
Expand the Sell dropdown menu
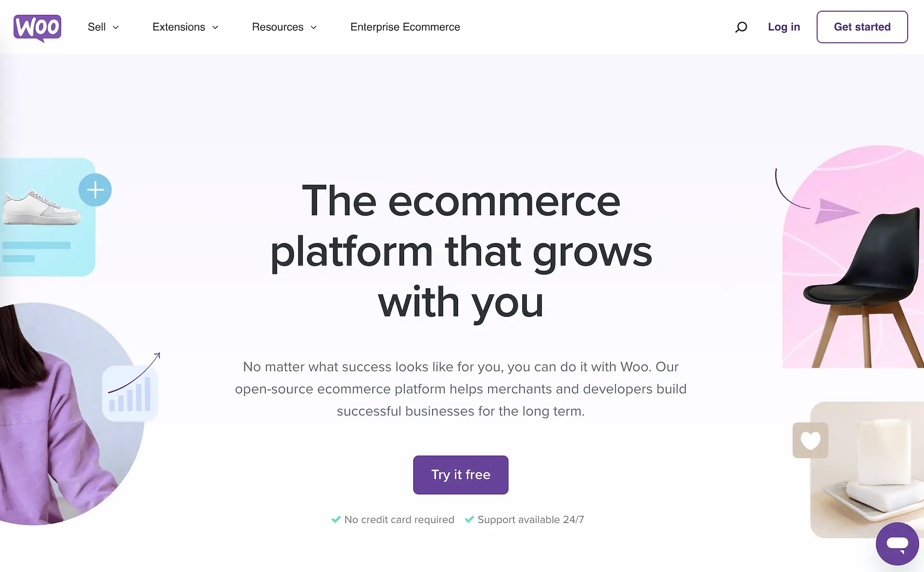click(x=103, y=26)
